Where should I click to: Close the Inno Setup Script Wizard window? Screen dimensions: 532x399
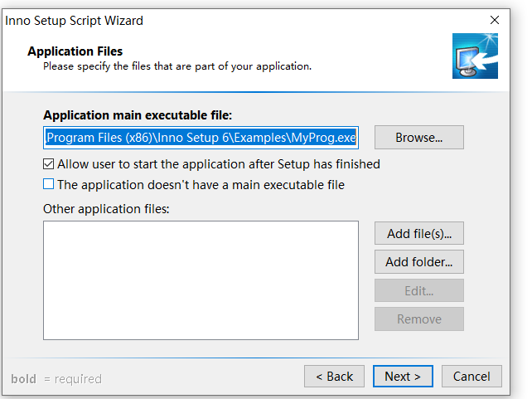point(495,21)
